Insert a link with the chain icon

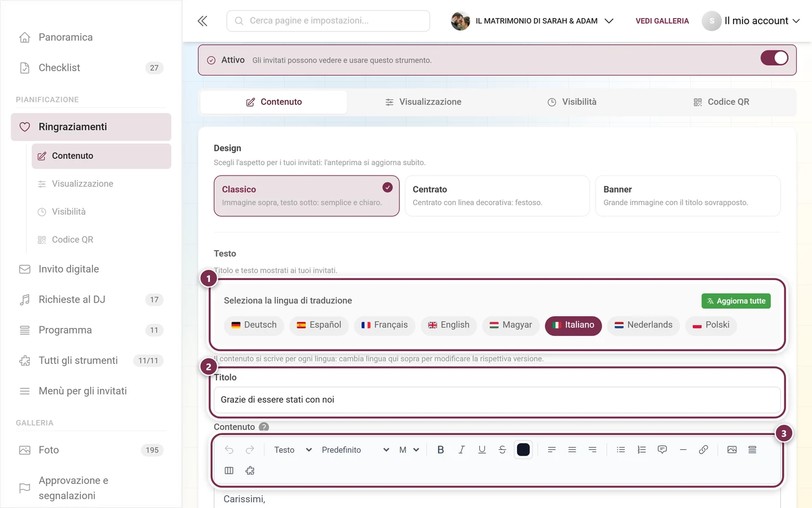[x=703, y=450]
